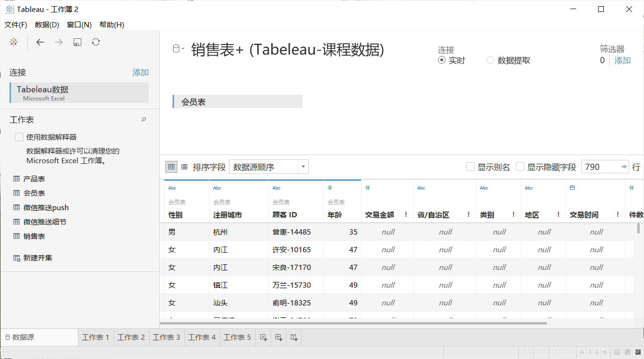644x359 pixels.
Task: Click the red warning mark on 交易金额
Action: click(406, 215)
